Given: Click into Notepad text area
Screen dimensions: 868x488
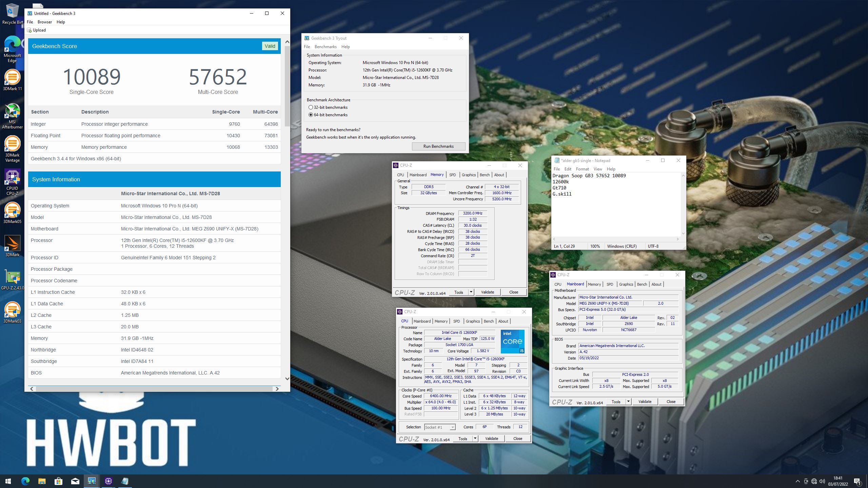Looking at the screenshot, I should (616, 204).
